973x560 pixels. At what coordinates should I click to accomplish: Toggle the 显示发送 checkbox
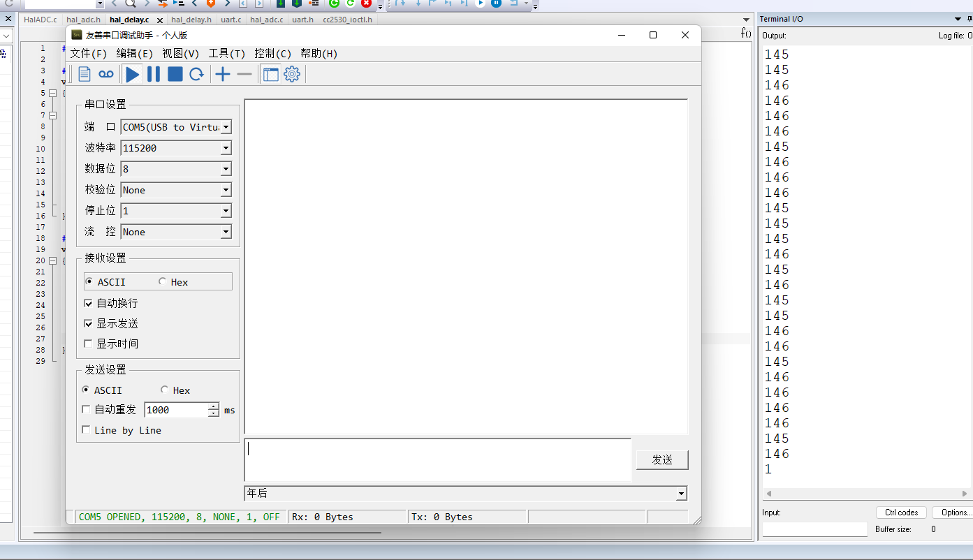tap(88, 323)
